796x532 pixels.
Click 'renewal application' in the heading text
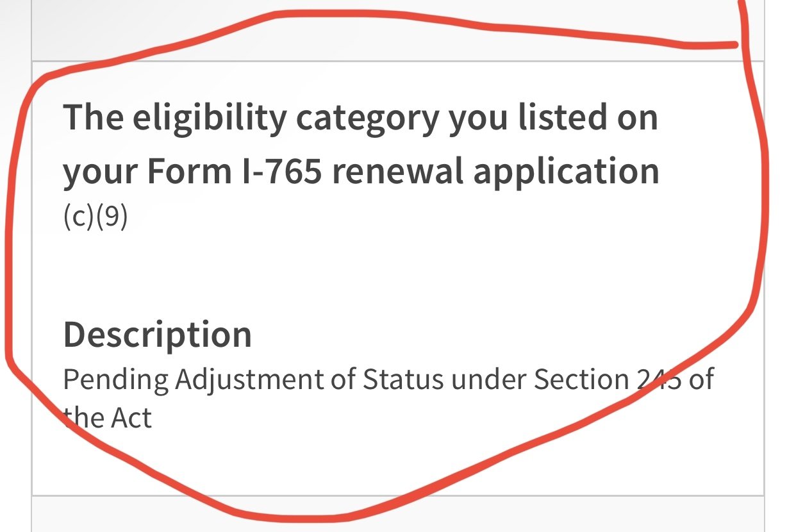[495, 172]
